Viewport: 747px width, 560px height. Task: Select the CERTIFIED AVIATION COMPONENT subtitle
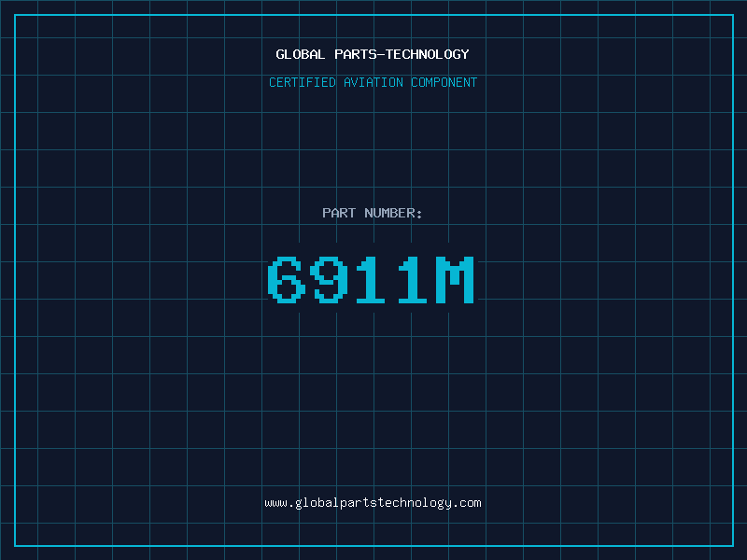[373, 82]
